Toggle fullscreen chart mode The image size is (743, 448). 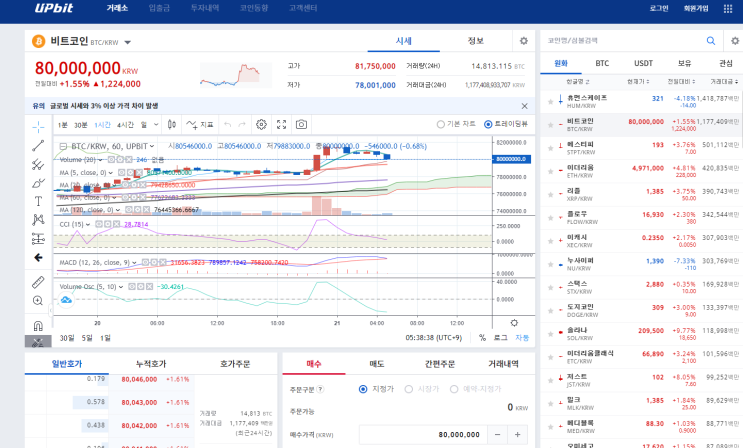coord(281,124)
